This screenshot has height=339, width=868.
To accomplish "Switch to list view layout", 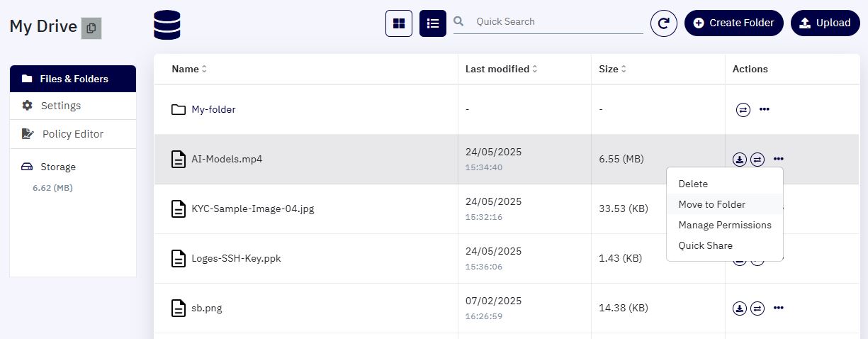I will pyautogui.click(x=433, y=23).
